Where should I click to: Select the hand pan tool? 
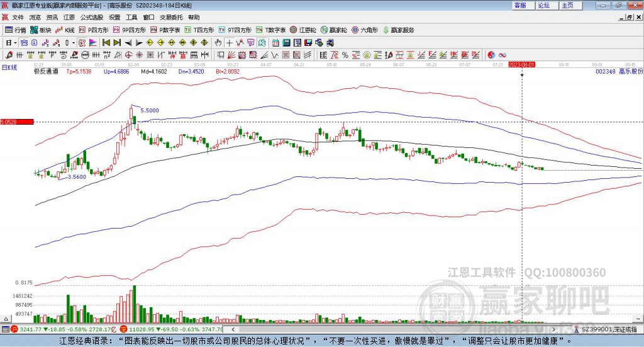tap(218, 43)
